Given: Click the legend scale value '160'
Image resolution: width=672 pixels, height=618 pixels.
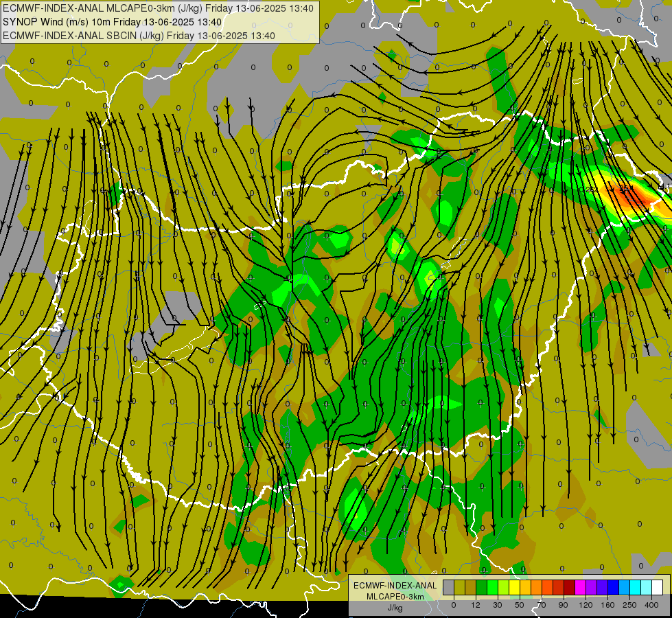Looking at the screenshot, I should pyautogui.click(x=607, y=605).
